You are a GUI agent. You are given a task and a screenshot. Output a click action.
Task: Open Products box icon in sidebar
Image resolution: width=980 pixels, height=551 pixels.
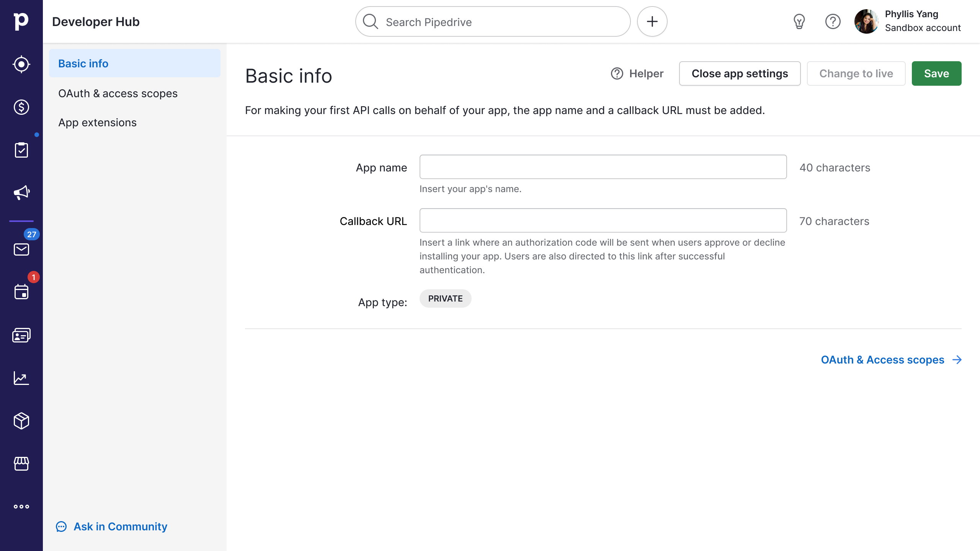pos(21,421)
